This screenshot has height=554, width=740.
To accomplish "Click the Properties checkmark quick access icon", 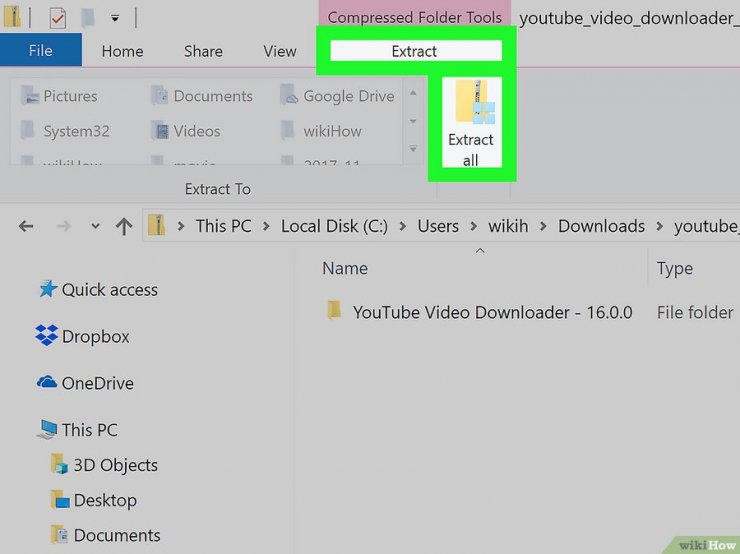I will pyautogui.click(x=58, y=18).
